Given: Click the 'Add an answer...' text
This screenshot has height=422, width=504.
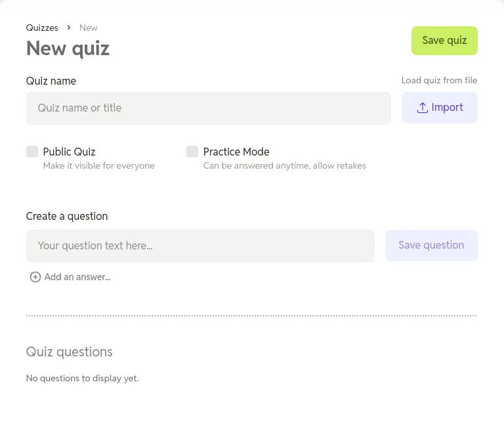Looking at the screenshot, I should click(77, 277).
